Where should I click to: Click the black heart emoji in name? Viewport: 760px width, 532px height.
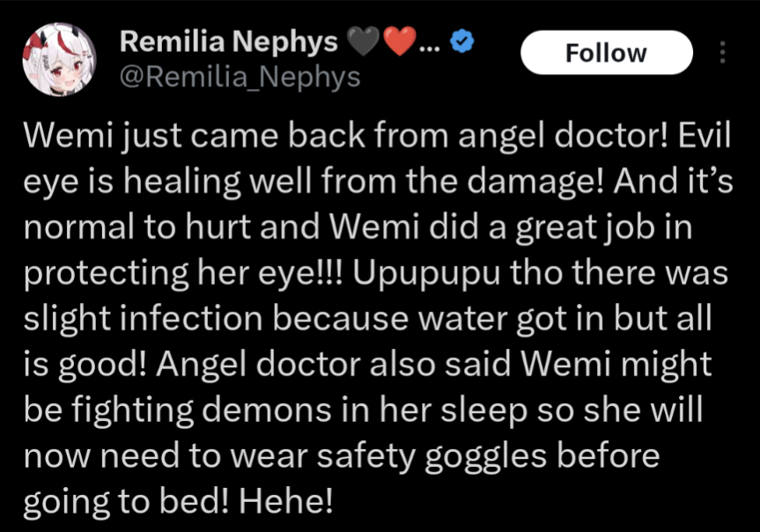(363, 41)
